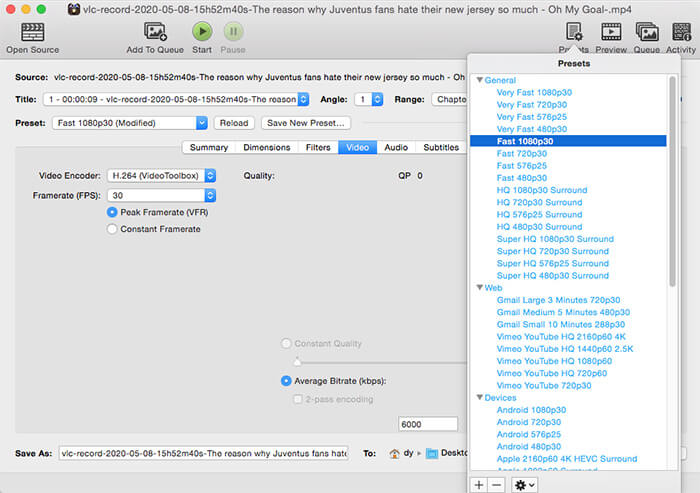Select Very Fast 720p30 preset
The width and height of the screenshot is (700, 493).
[x=532, y=104]
